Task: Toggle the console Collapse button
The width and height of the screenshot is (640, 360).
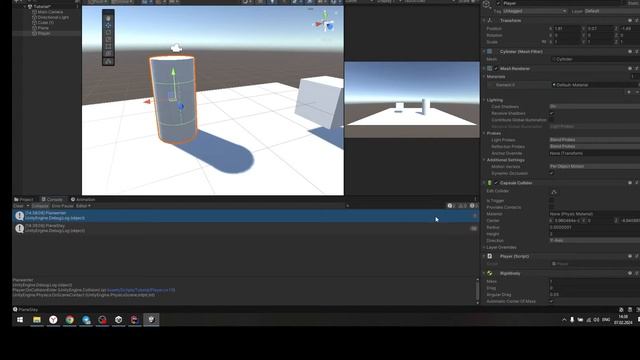Action: (40, 206)
